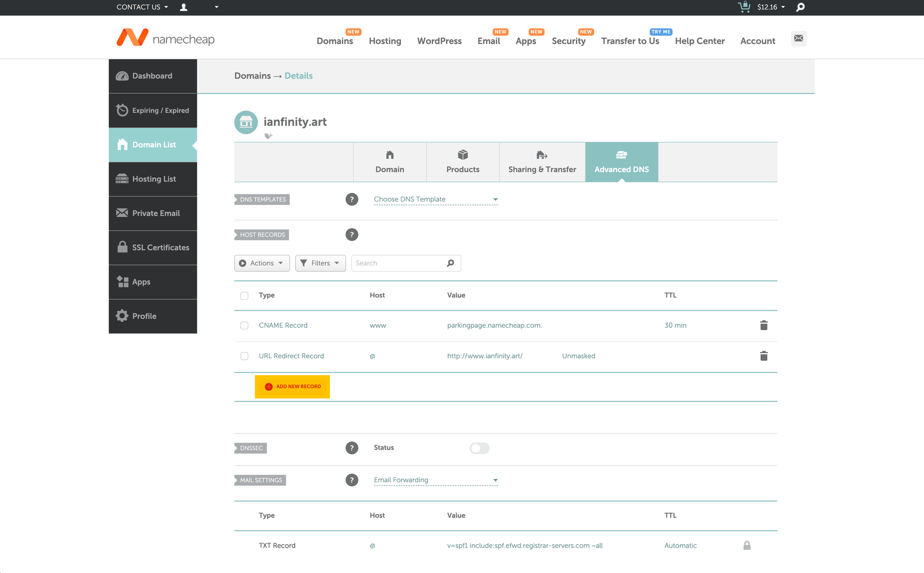Screen dimensions: 924x573
Task: Switch to the Domain tab
Action: [390, 162]
